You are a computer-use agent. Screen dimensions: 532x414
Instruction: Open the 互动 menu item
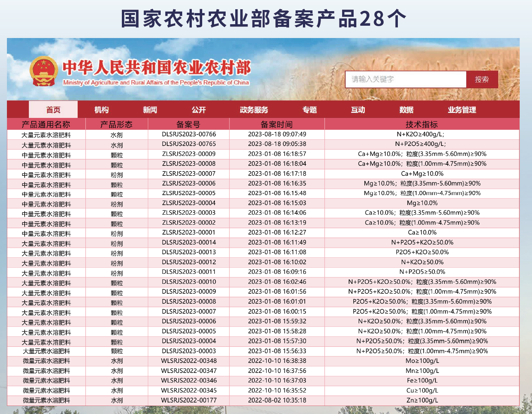358,110
